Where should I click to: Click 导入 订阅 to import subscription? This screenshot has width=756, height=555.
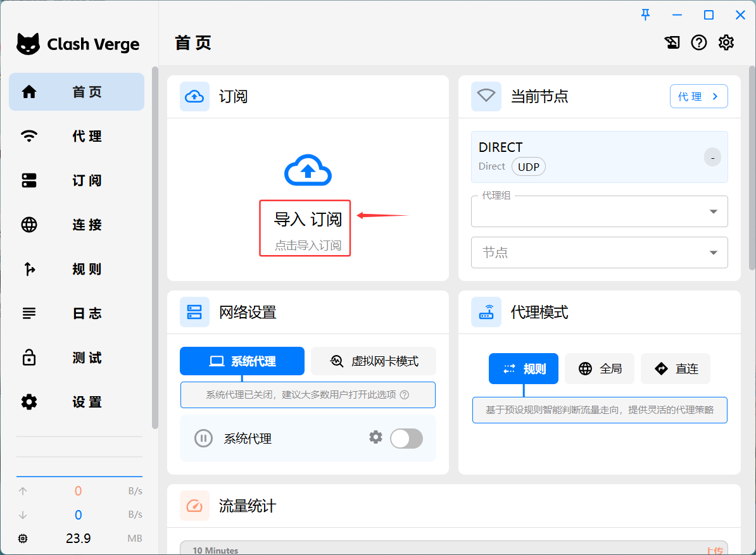click(308, 220)
